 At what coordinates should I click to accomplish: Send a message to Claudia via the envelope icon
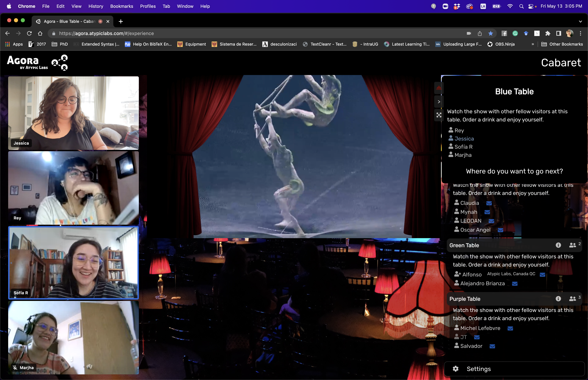(x=489, y=203)
